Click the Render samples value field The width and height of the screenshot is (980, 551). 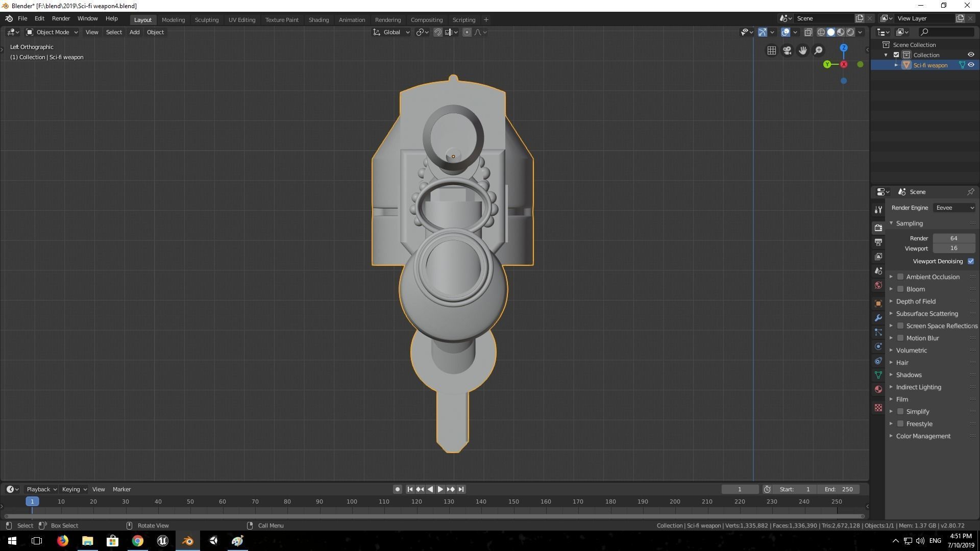pos(953,238)
